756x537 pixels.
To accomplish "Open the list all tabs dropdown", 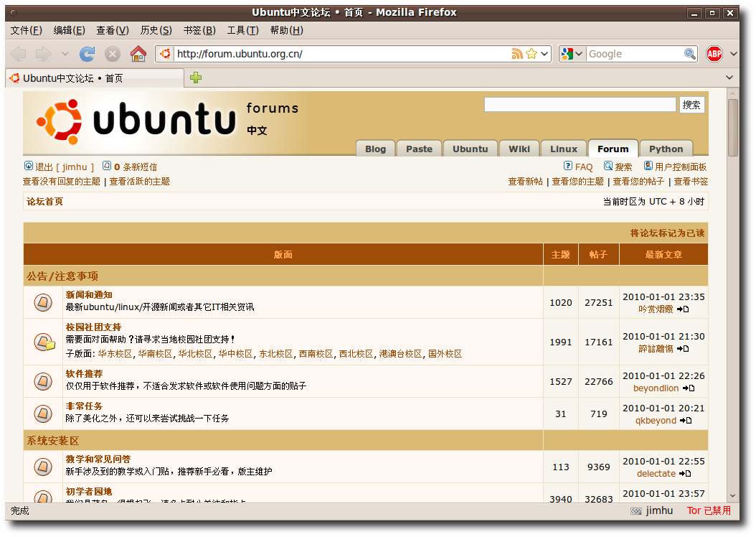I will [x=729, y=78].
